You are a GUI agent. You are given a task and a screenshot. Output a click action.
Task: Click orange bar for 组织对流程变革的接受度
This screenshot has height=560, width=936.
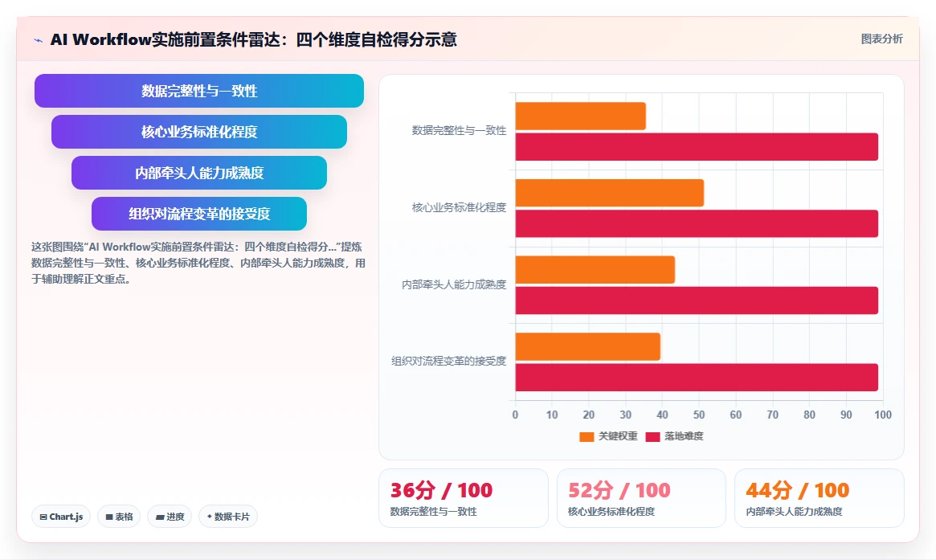point(587,346)
